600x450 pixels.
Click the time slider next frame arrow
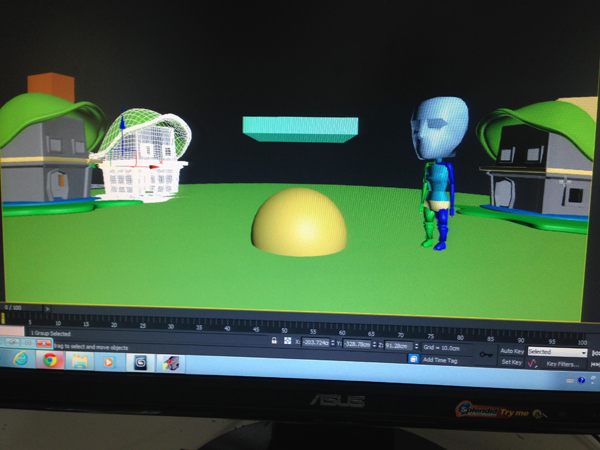click(47, 308)
